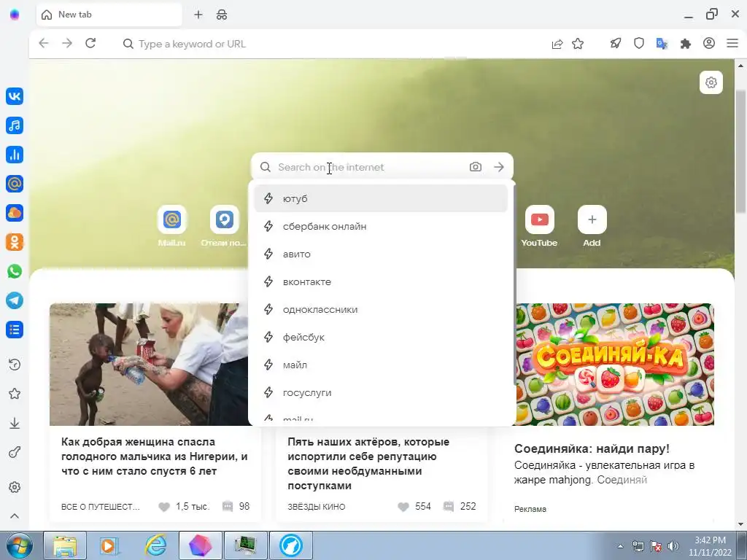Select the майл suggestion

point(381,365)
